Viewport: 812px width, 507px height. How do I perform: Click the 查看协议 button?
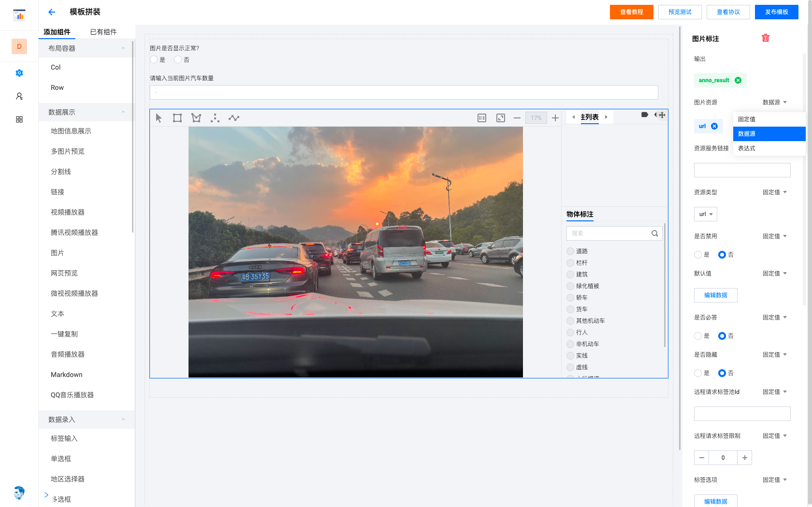[x=728, y=12]
